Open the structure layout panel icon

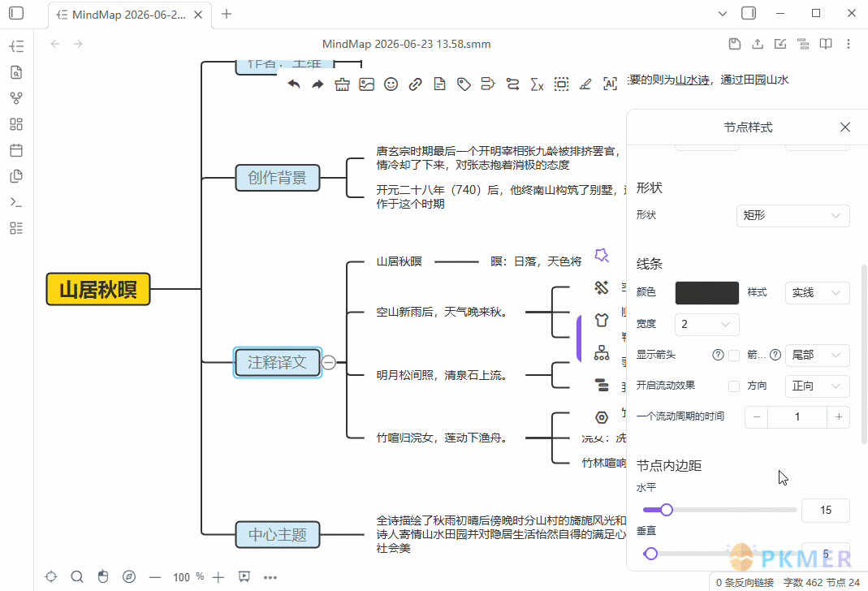click(602, 352)
